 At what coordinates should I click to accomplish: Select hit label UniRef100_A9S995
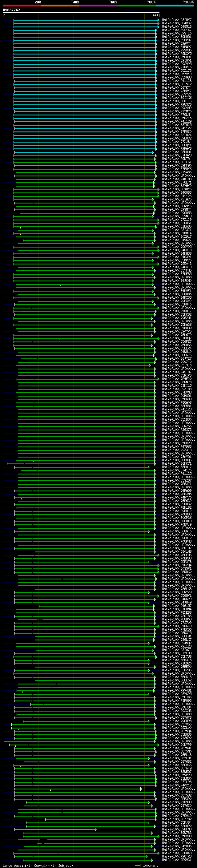click(x=177, y=64)
